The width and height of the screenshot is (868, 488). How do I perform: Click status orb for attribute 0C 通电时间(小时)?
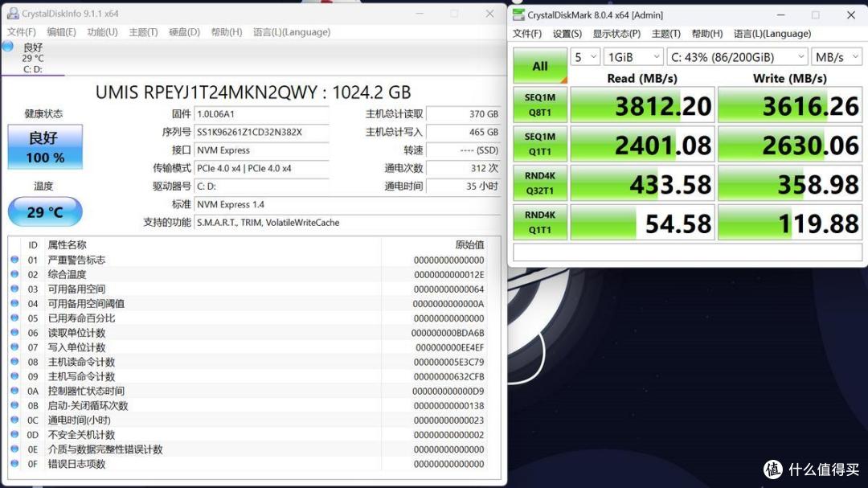14,420
